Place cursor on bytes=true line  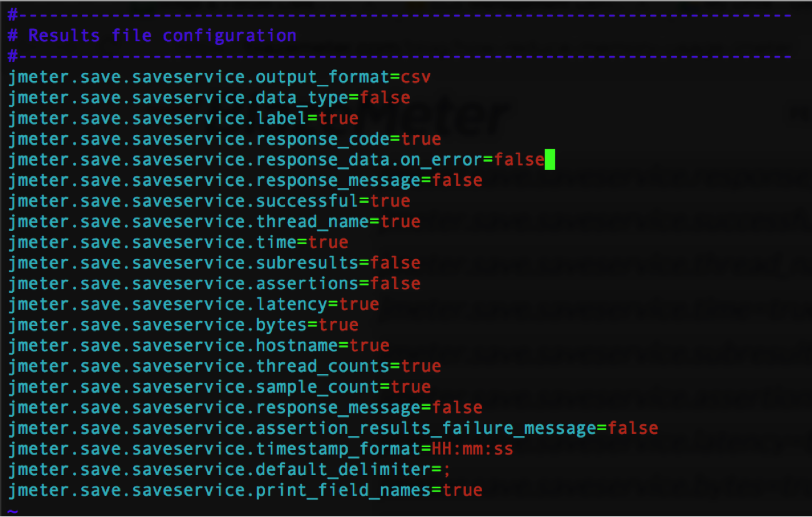pos(184,325)
